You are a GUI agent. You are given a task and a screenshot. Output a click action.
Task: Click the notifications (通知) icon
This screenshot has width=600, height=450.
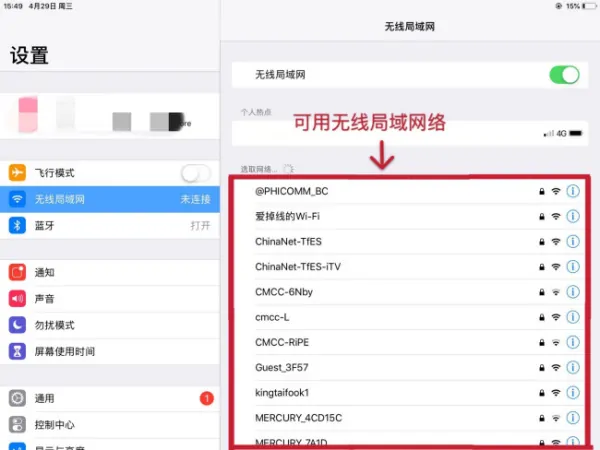coord(17,272)
